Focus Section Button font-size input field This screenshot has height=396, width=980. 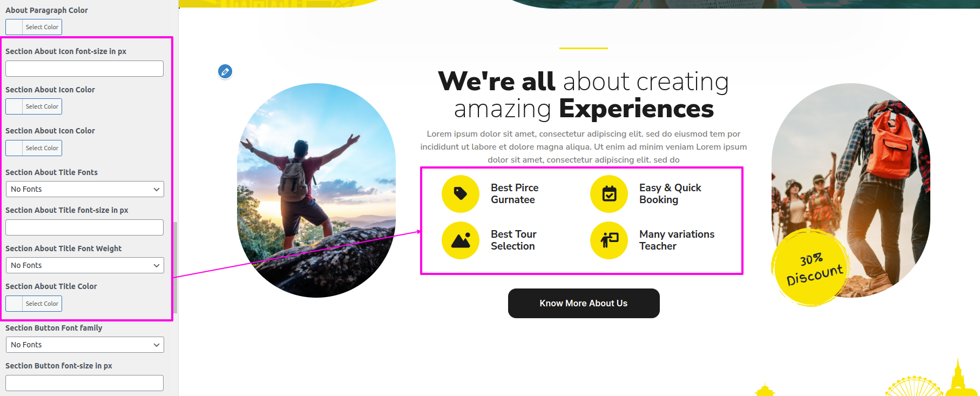point(84,383)
